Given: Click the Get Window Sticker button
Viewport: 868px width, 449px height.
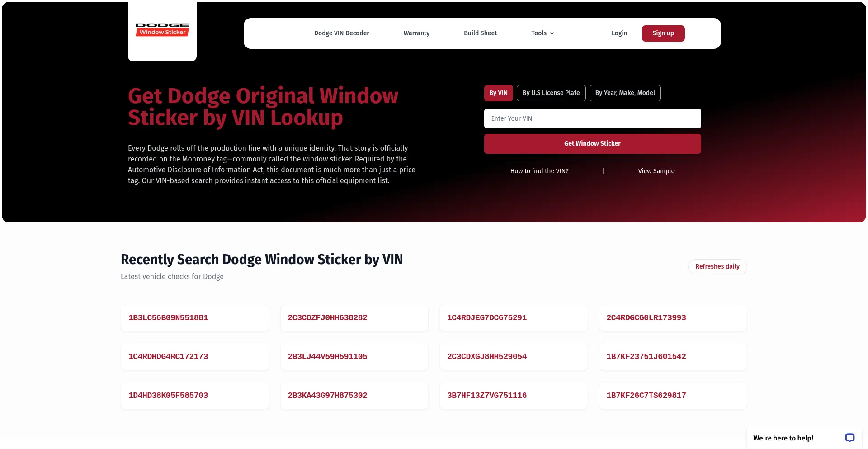Looking at the screenshot, I should 592,144.
